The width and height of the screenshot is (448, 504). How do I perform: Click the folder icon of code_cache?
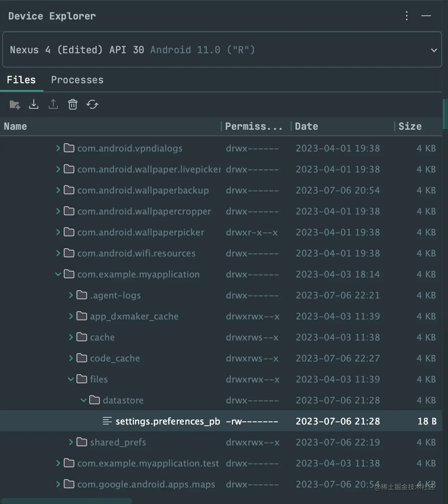[82, 358]
